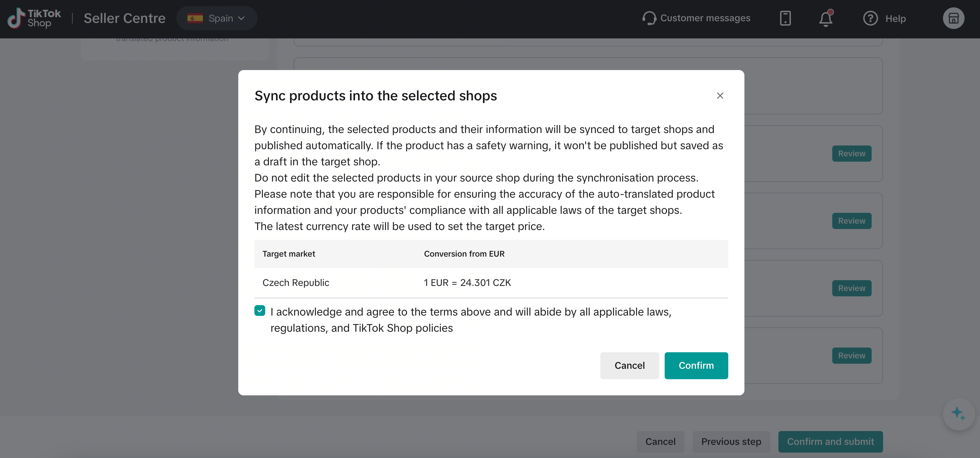Viewport: 980px width, 458px height.
Task: Click the Czech Republic table cell
Action: click(x=295, y=283)
